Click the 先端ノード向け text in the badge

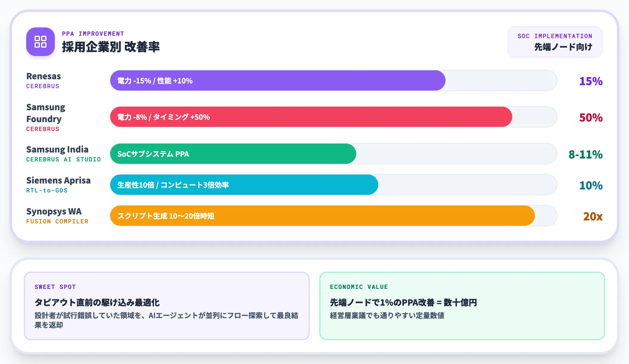[563, 47]
